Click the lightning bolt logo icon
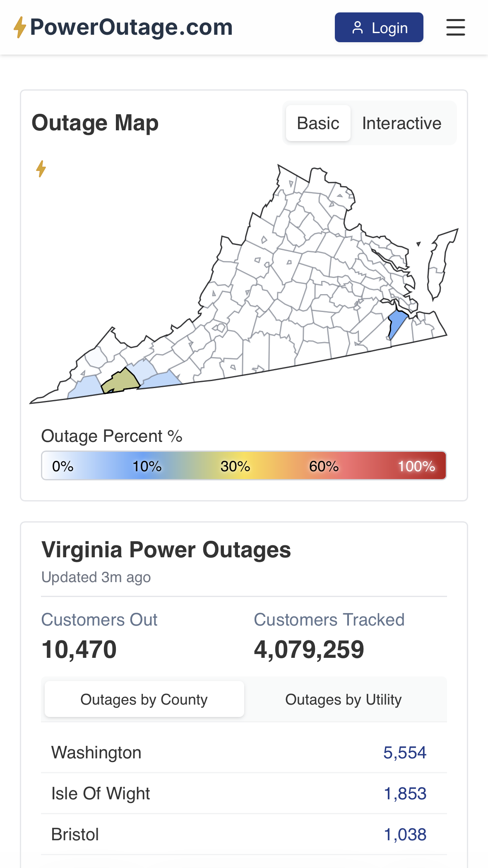The width and height of the screenshot is (488, 868). [19, 27]
